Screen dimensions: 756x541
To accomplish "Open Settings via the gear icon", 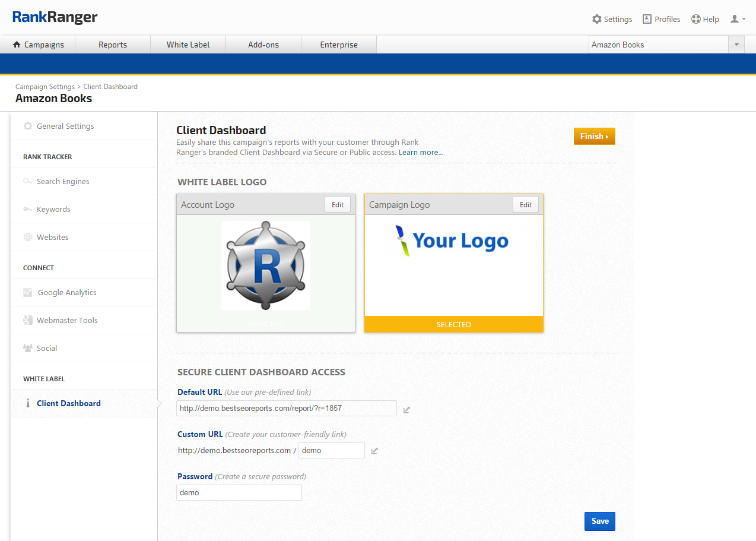I will point(597,19).
